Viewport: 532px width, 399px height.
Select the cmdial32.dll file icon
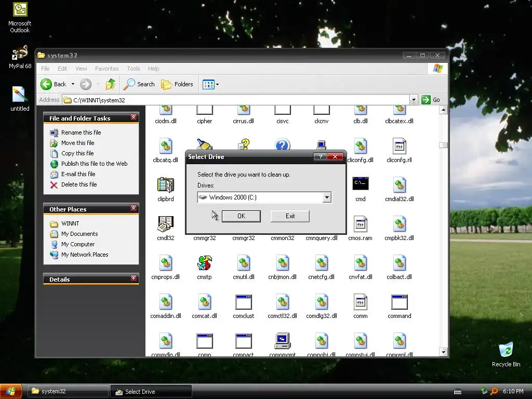tap(400, 185)
